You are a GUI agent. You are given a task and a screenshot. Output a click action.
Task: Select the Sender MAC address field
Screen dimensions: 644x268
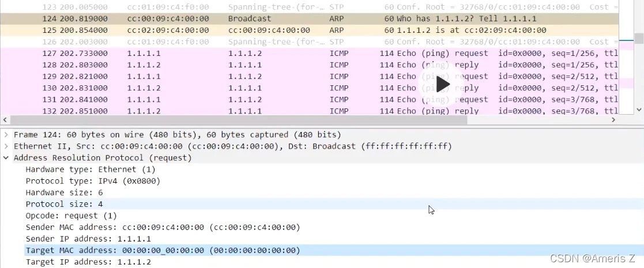click(163, 227)
